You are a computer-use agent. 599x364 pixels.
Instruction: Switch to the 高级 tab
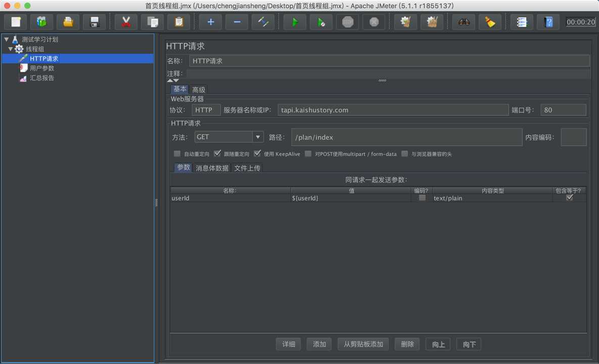[x=199, y=89]
